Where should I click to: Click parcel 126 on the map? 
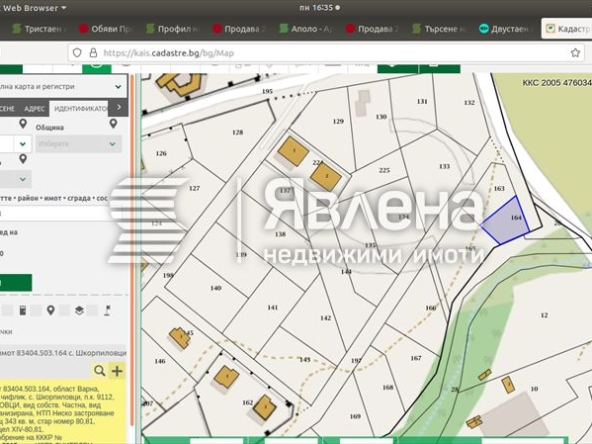pyautogui.click(x=161, y=153)
